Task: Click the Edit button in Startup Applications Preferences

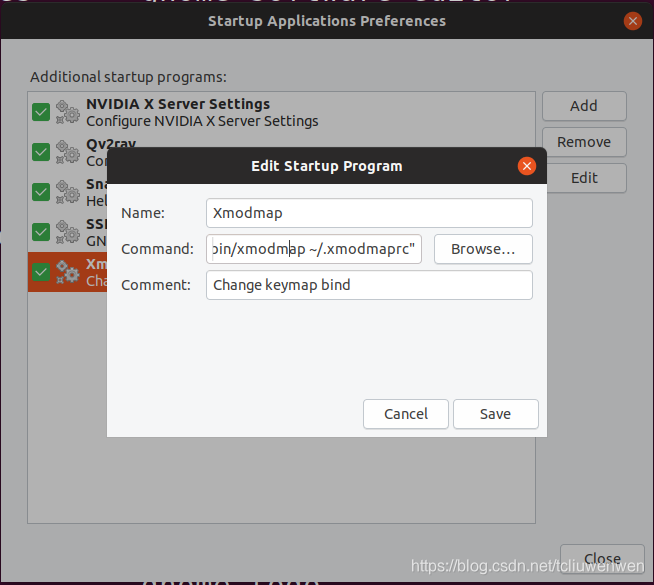Action: point(586,178)
